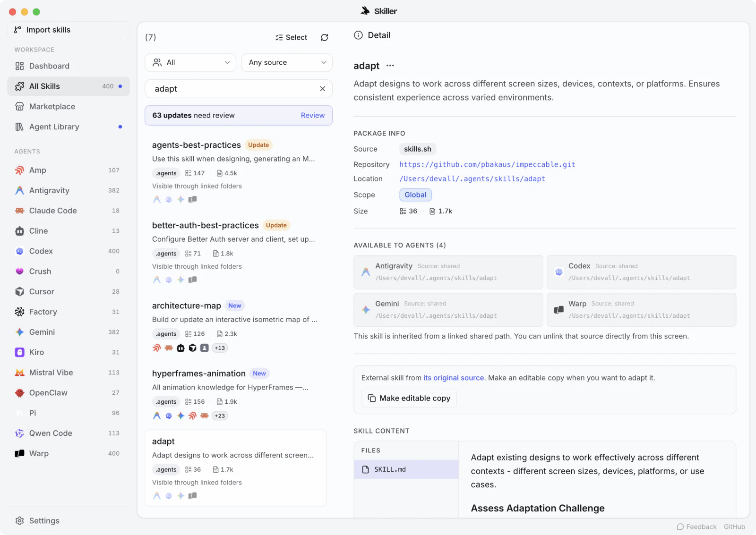Select Claude Code agent in sidebar
The image size is (756, 535).
pos(69,211)
